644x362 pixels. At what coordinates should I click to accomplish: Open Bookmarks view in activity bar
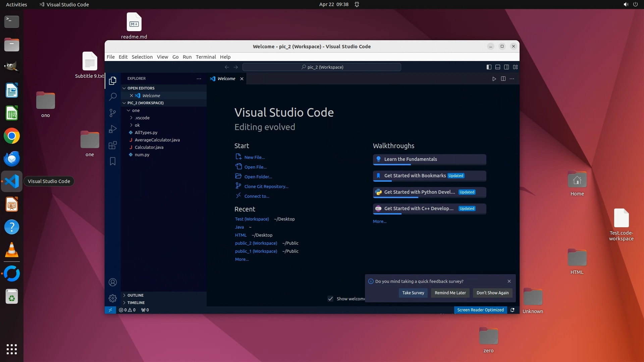113,161
